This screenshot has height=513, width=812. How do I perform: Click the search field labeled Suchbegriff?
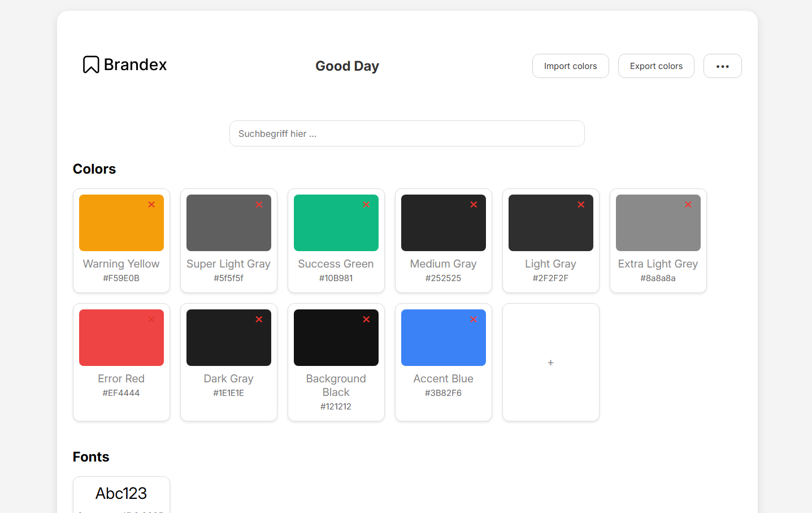click(406, 133)
